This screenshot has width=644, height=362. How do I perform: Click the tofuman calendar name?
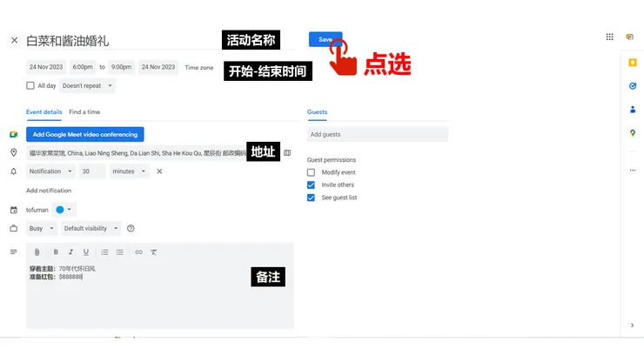pos(37,210)
